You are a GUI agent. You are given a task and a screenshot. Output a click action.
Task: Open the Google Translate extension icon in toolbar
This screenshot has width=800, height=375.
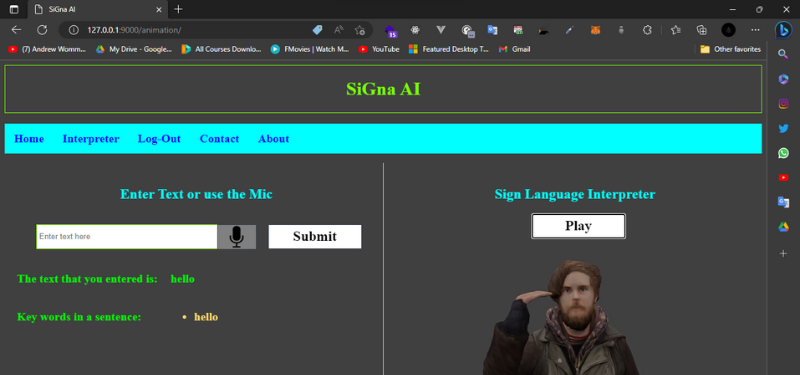pos(492,30)
